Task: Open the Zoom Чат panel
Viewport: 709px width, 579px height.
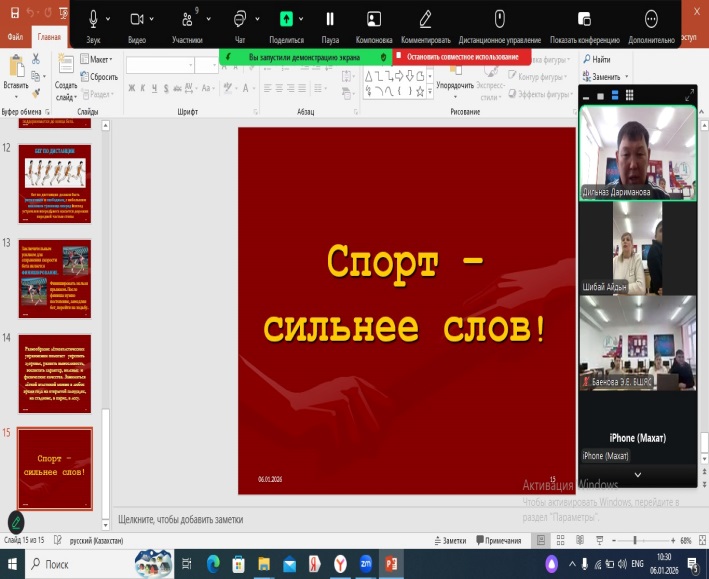Action: tap(240, 20)
